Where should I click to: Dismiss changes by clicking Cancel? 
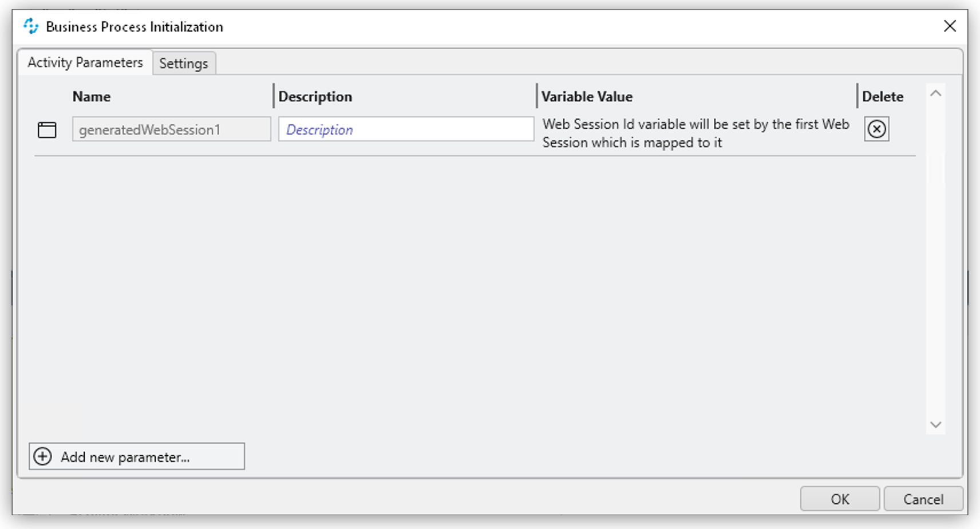(x=923, y=499)
